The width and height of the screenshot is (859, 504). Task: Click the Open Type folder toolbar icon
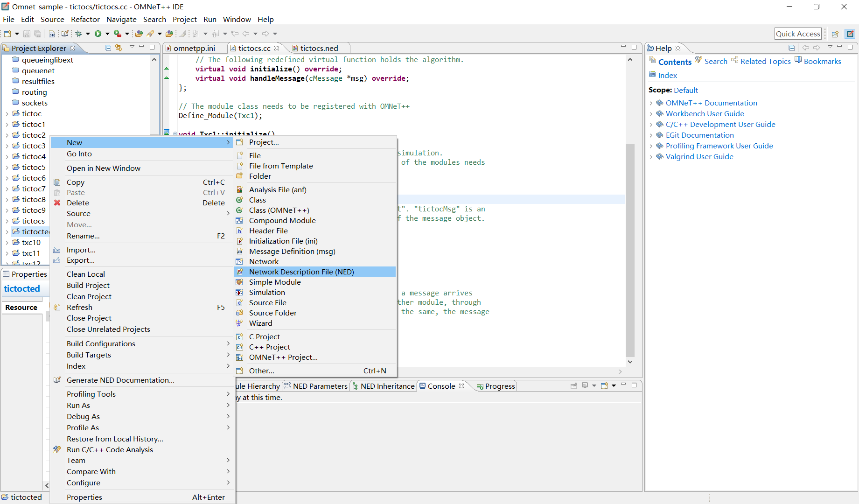[x=139, y=34]
